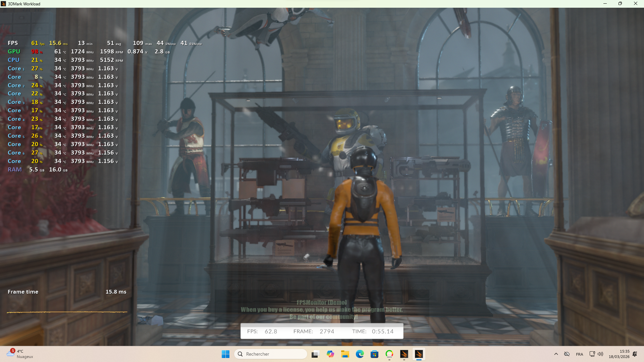The image size is (644, 362).
Task: Open the Windows Start menu
Action: [x=225, y=354]
